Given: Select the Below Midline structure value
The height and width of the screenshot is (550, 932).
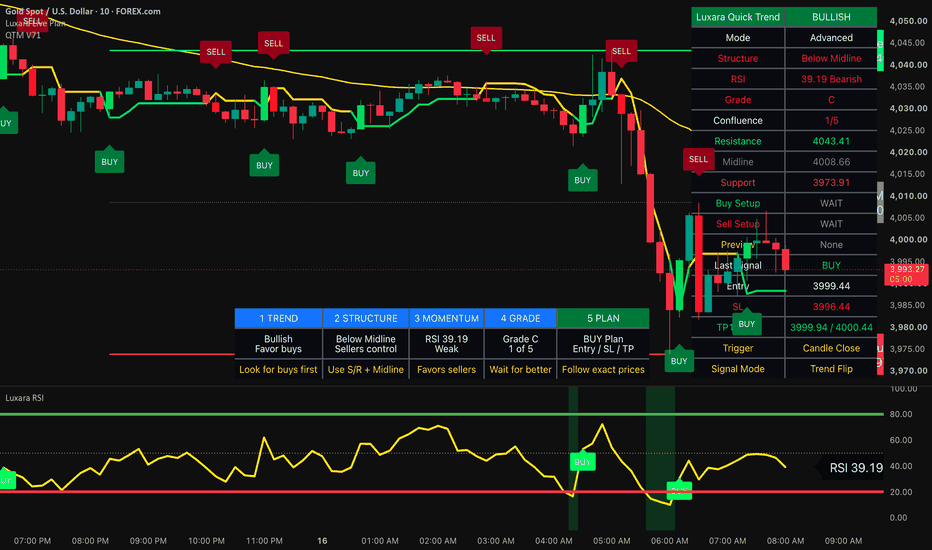Looking at the screenshot, I should 831,58.
